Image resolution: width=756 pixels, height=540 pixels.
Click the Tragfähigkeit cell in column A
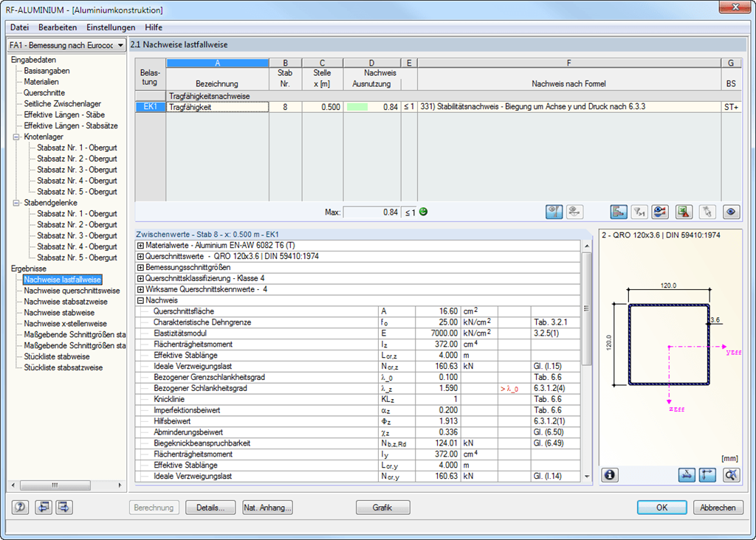point(217,107)
